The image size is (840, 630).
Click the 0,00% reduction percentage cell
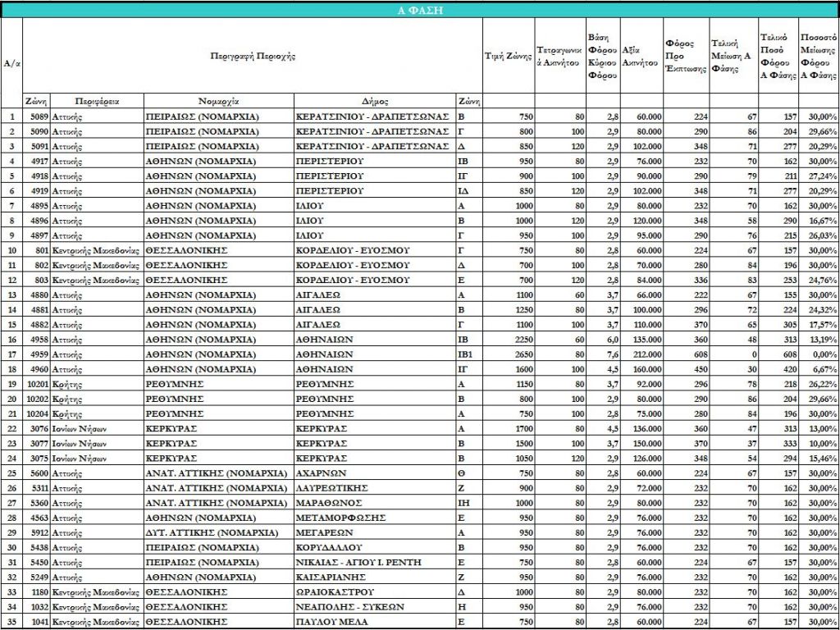(x=819, y=354)
